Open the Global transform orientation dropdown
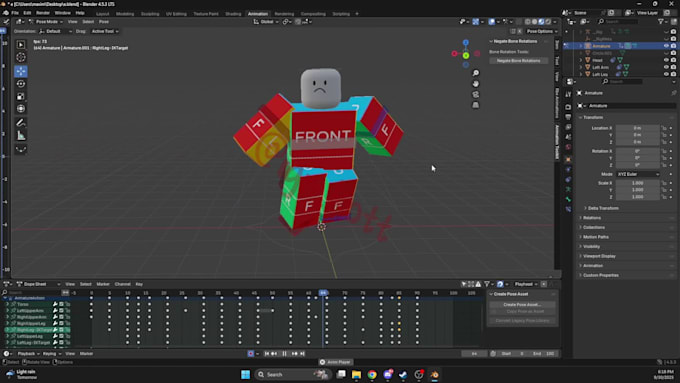The image size is (680, 383). [266, 22]
